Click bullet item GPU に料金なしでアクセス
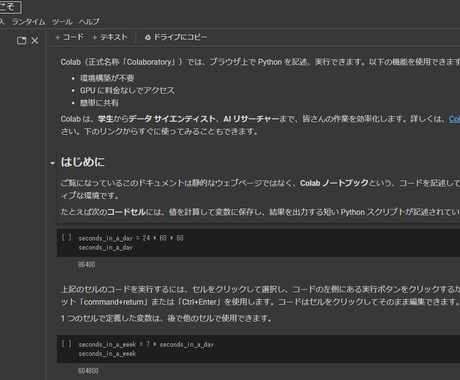 tap(127, 90)
